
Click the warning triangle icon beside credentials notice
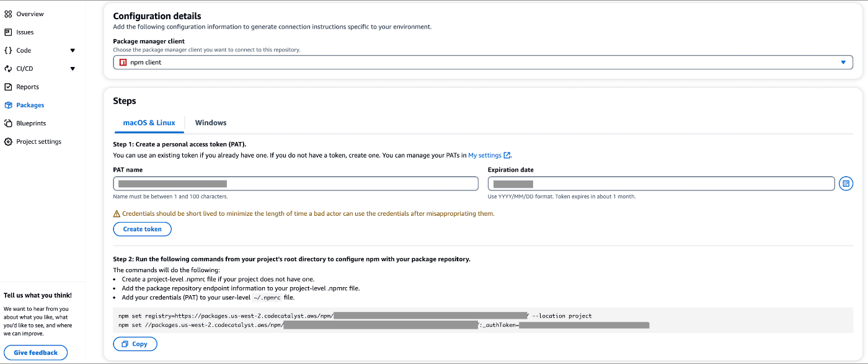[117, 213]
